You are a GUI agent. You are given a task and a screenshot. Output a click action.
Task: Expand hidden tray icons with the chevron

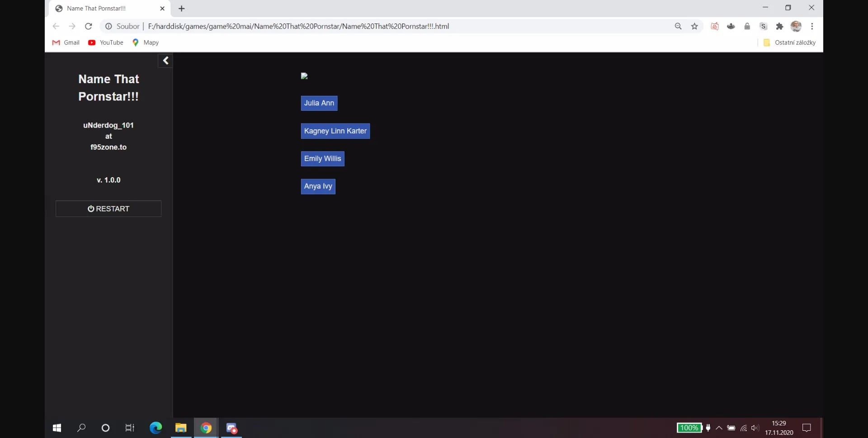tap(719, 428)
